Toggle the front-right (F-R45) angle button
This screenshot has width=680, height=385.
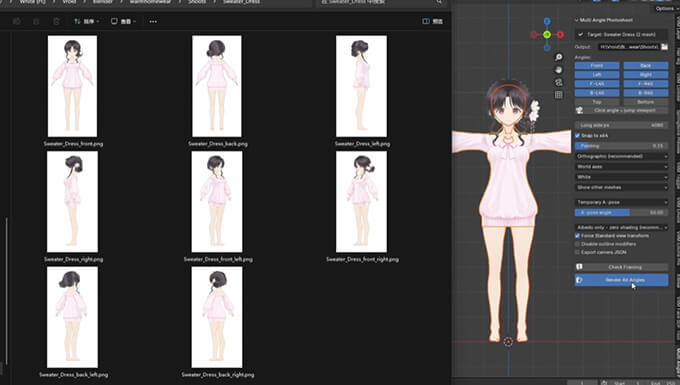(646, 84)
